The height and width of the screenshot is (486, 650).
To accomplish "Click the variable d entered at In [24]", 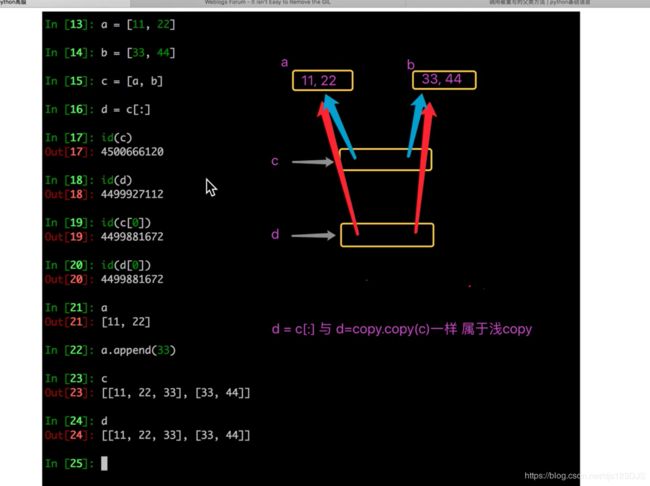I will tap(104, 421).
